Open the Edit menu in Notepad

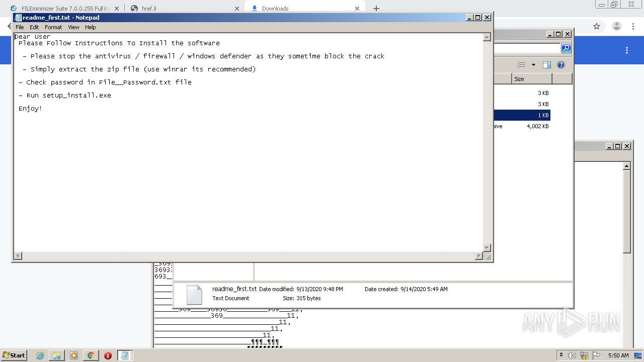tap(34, 27)
